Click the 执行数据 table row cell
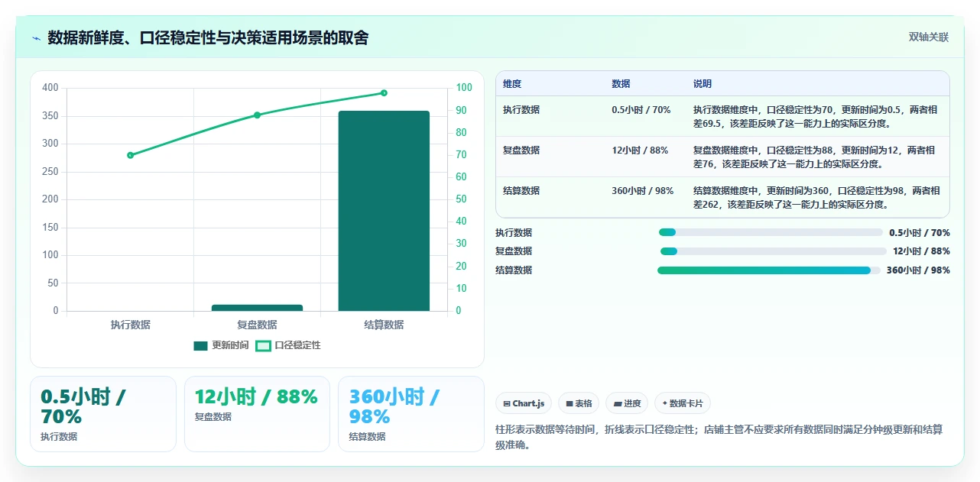 (521, 110)
